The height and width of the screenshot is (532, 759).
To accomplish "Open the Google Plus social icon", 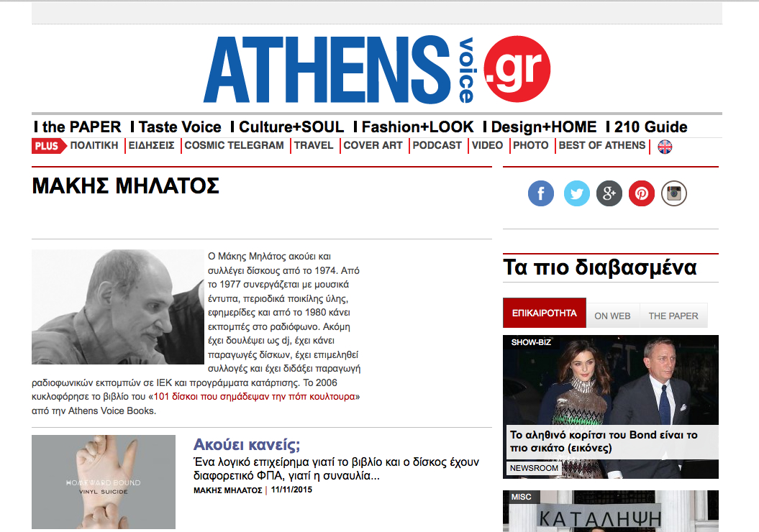I will coord(609,193).
